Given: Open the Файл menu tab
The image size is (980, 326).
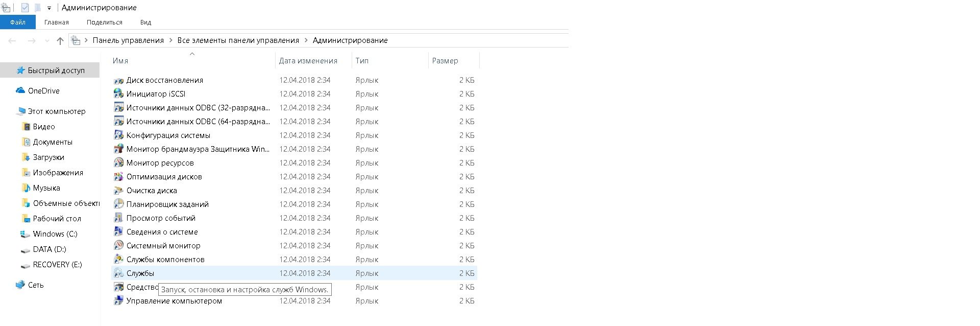Looking at the screenshot, I should (x=17, y=22).
